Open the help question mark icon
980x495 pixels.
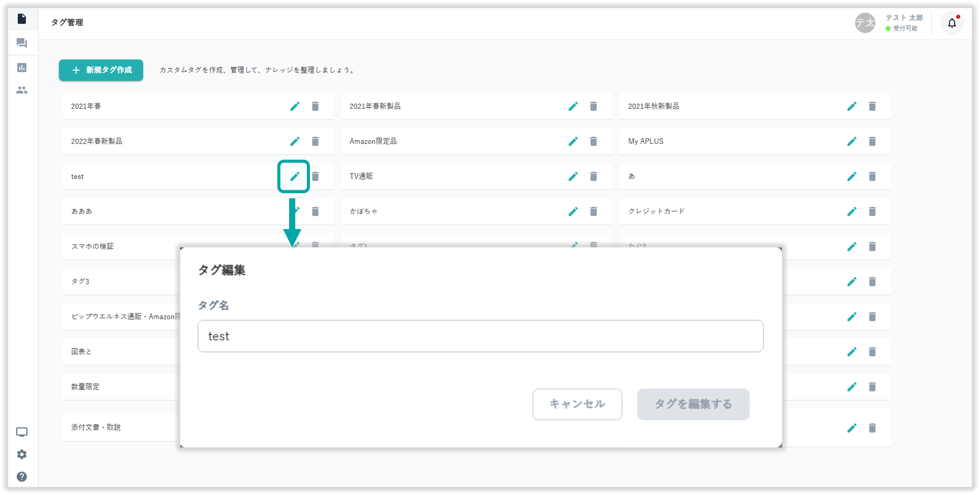(22, 477)
